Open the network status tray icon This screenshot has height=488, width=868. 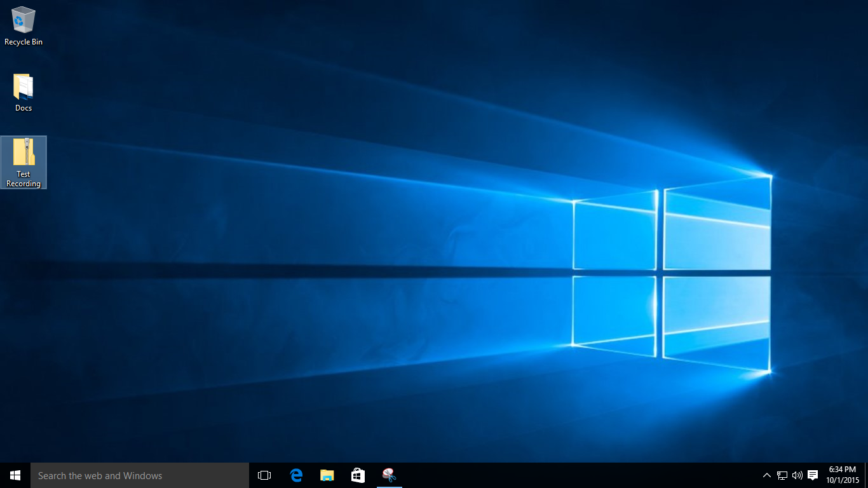[782, 475]
